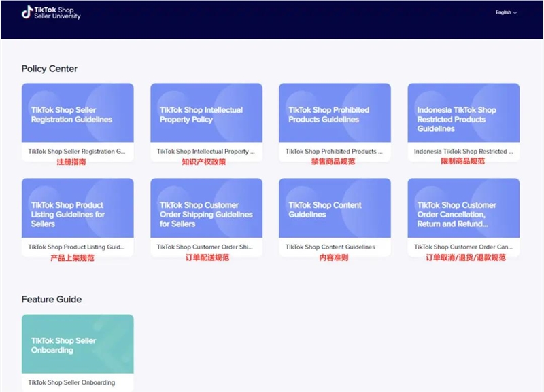Open Seller Registration Guidelines card thumbnail

(x=78, y=113)
